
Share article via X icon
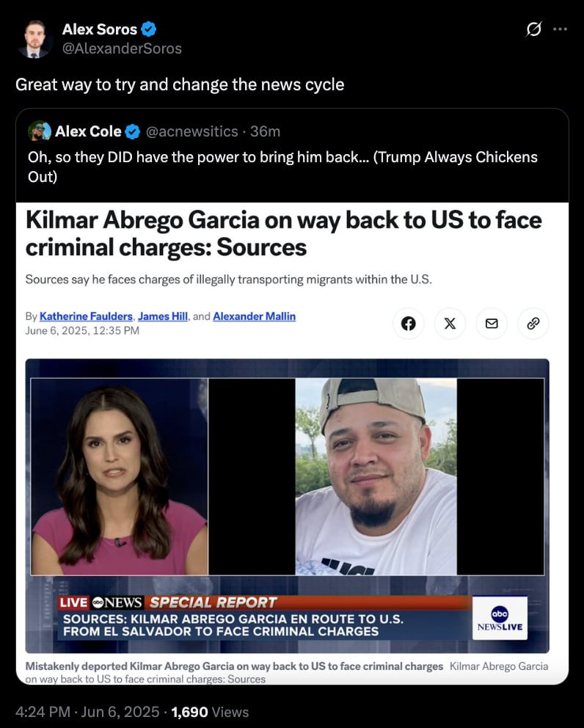point(450,323)
